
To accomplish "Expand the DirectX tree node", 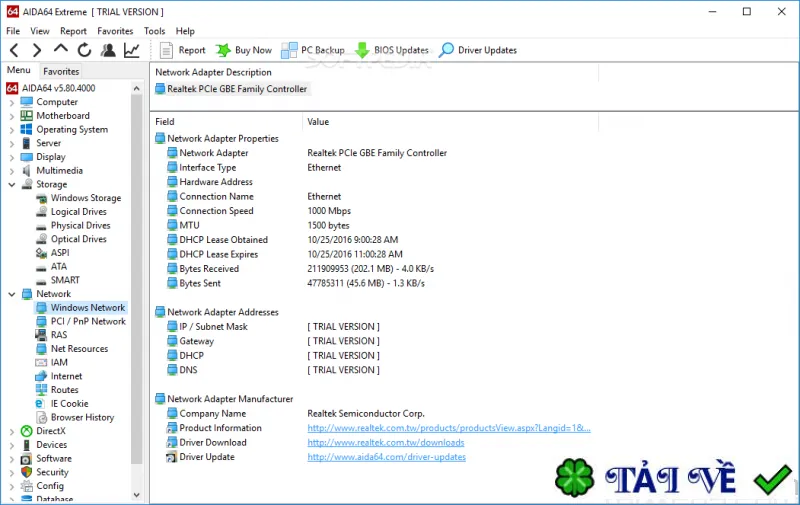I will (x=12, y=432).
